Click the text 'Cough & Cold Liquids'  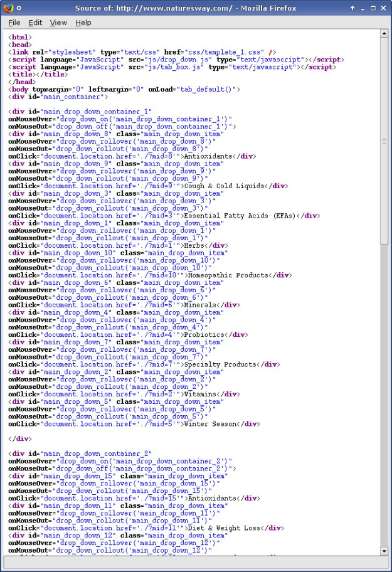224,186
